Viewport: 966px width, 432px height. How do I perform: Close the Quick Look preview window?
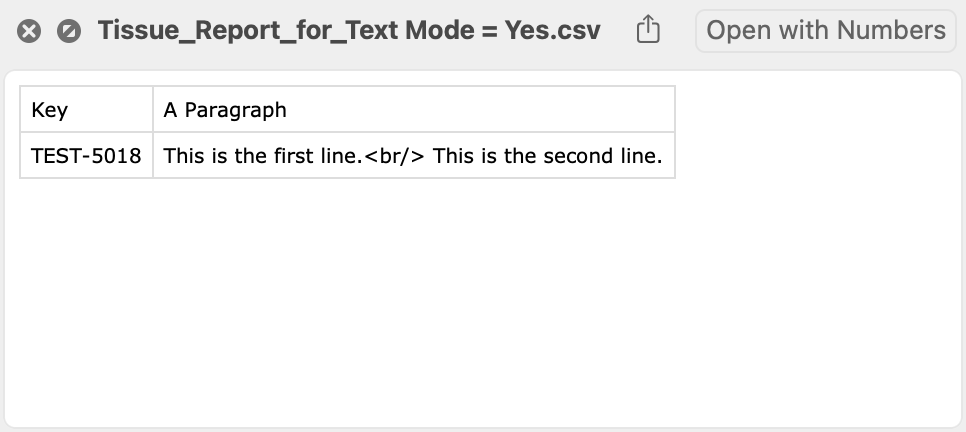click(x=30, y=31)
